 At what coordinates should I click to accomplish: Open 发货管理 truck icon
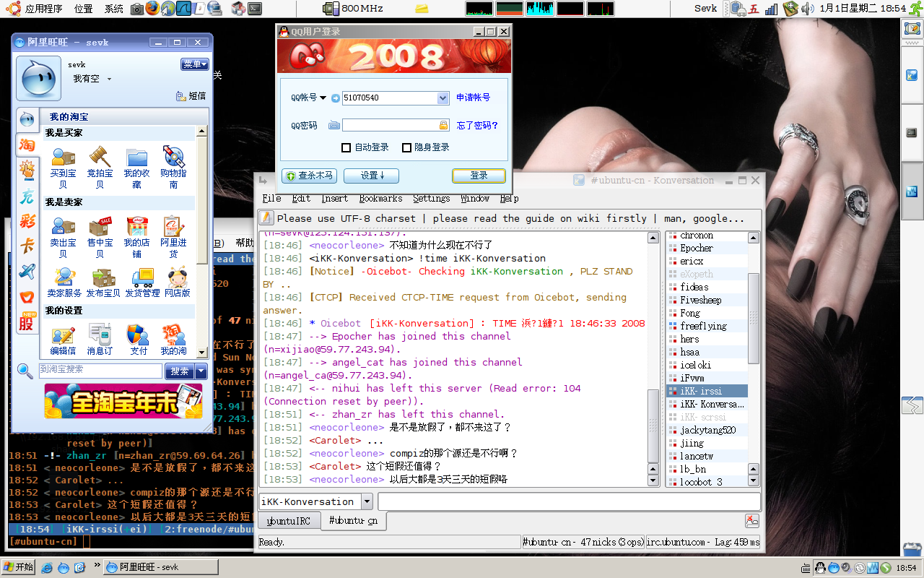coord(142,282)
